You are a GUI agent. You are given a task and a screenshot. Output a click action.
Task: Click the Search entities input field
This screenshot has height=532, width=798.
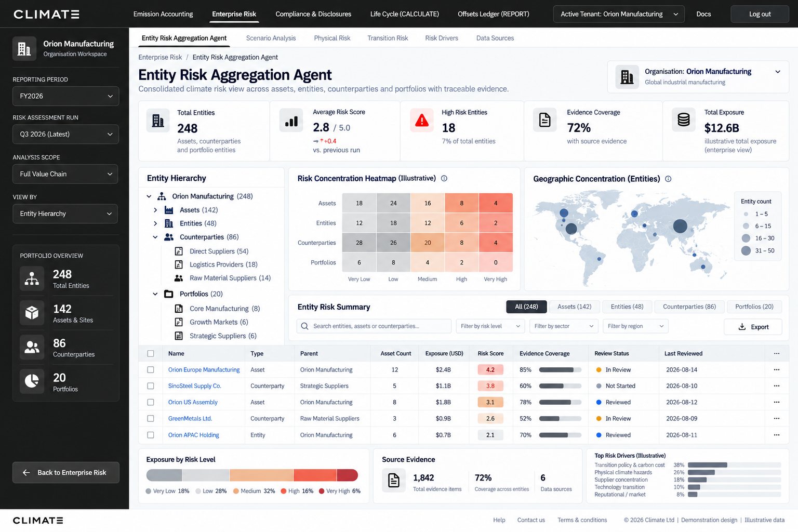(374, 326)
